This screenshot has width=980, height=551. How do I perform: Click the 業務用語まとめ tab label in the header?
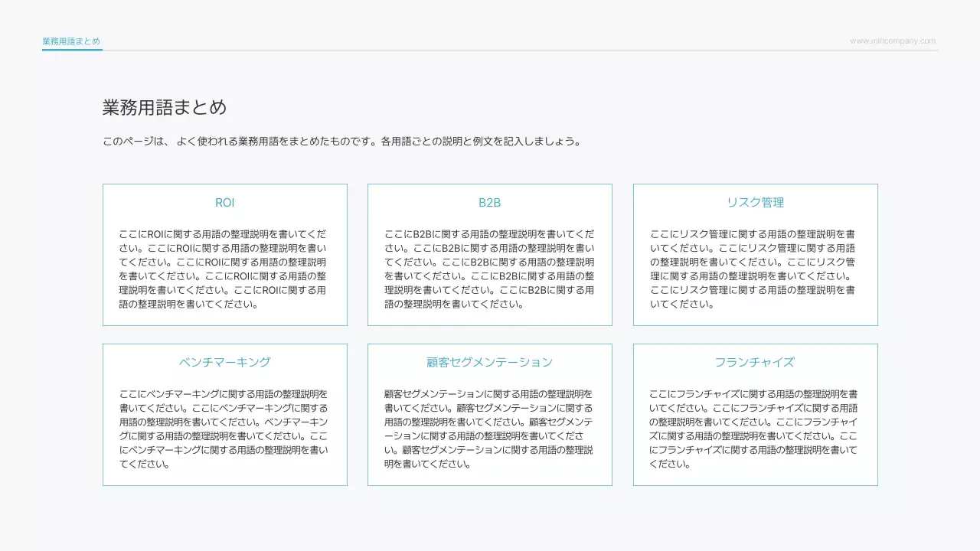(x=71, y=41)
